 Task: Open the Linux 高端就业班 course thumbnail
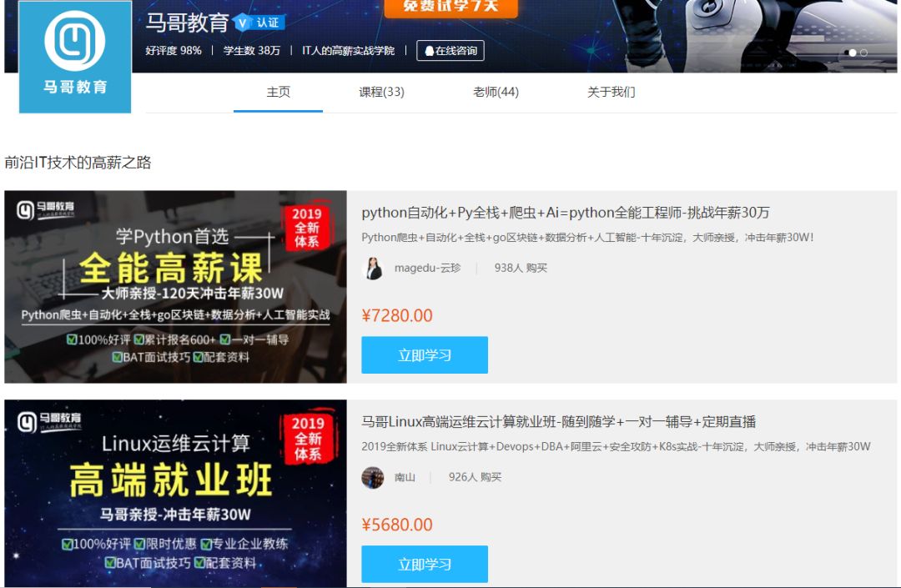tap(175, 493)
